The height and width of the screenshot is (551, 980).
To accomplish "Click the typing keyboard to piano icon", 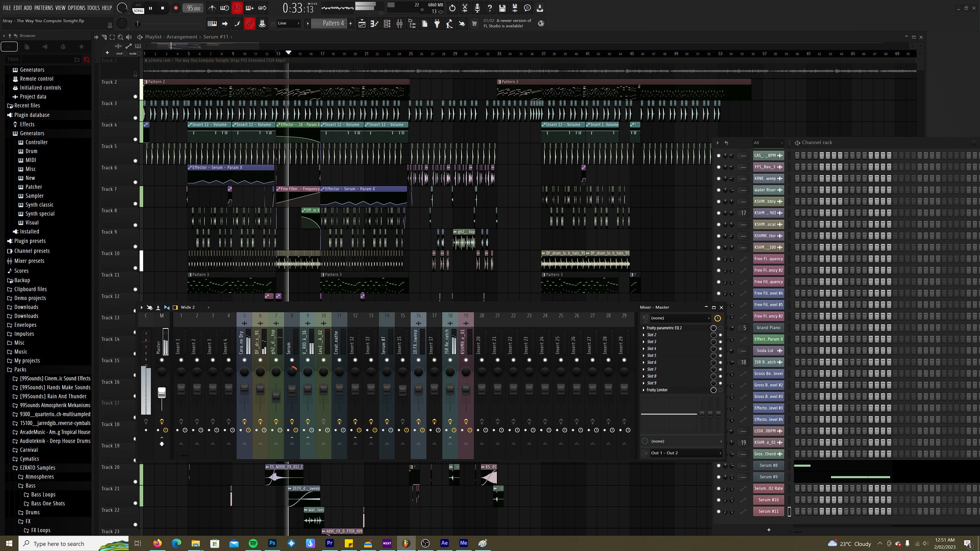I will (x=212, y=23).
